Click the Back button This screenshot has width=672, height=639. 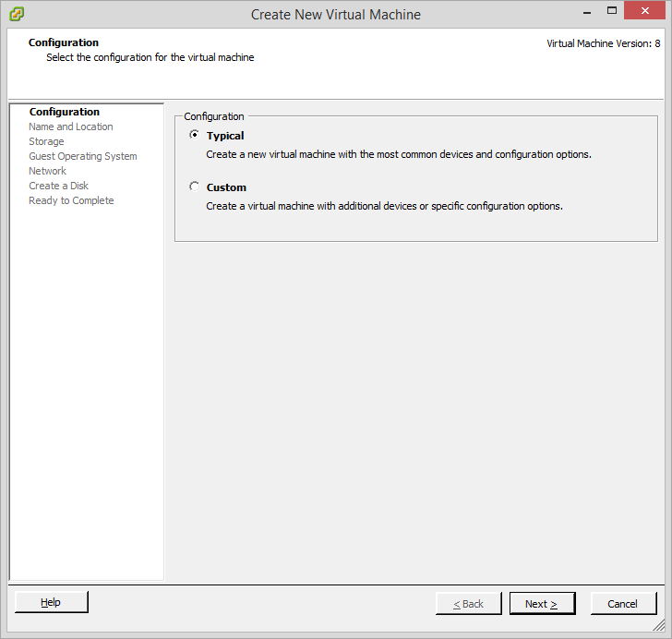469,604
